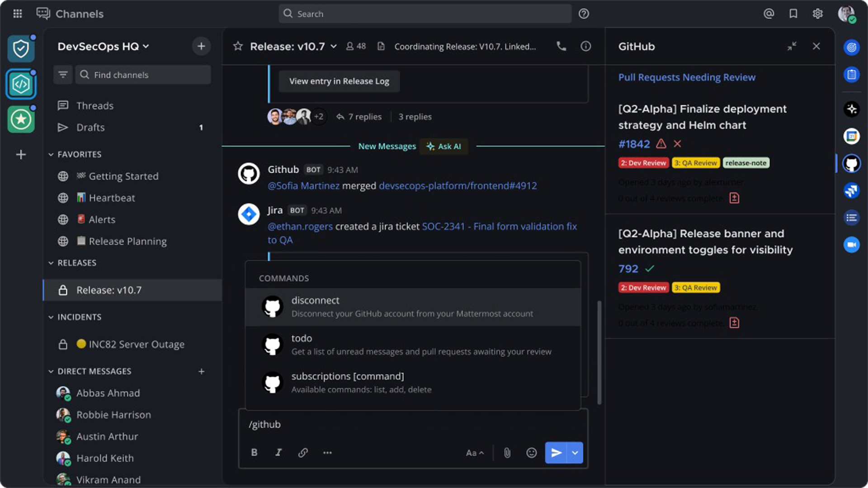Click the Zoom meeting icon in app bar

pos(851,245)
